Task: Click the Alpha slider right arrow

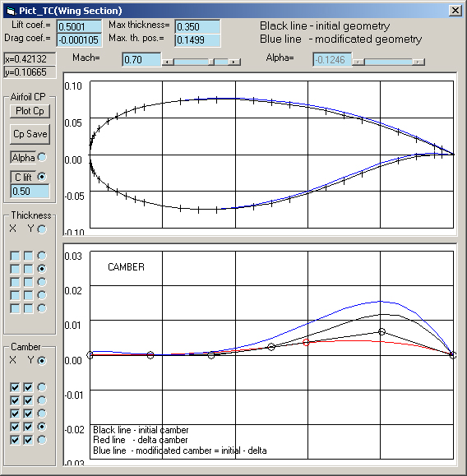Action: (x=418, y=62)
